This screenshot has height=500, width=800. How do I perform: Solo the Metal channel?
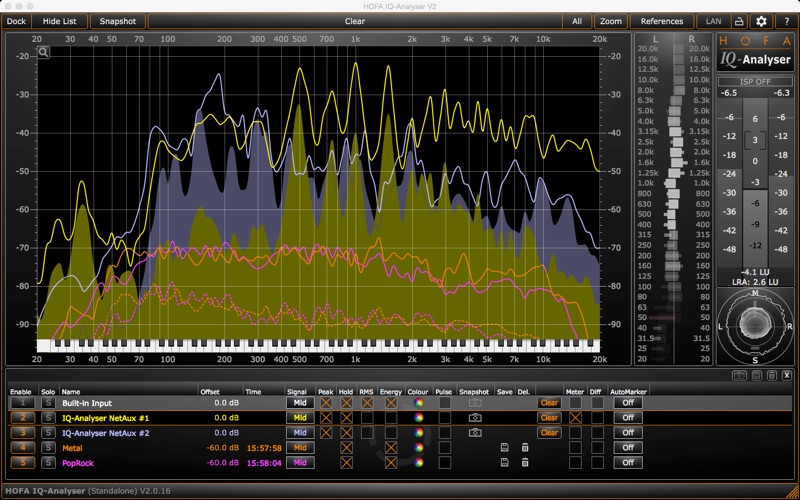(x=48, y=448)
